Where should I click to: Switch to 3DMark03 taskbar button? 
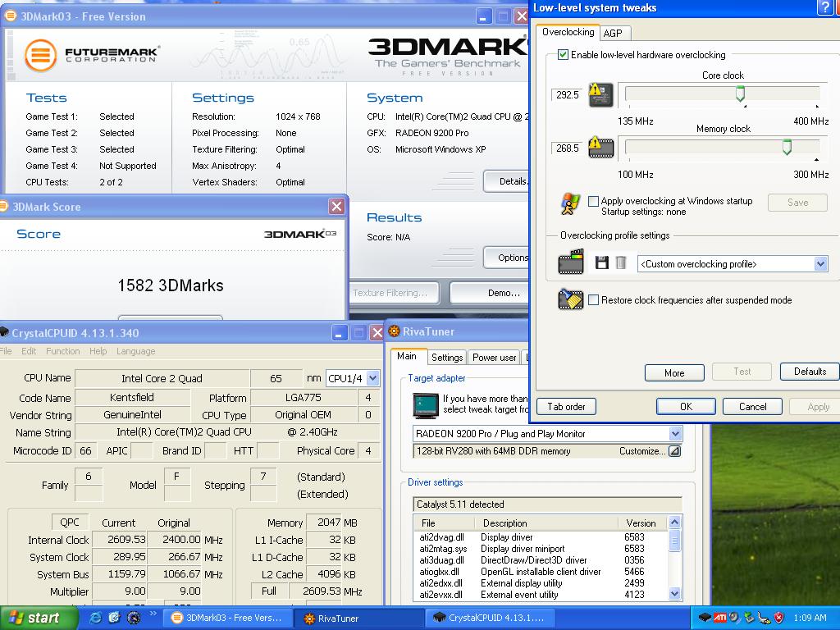227,619
